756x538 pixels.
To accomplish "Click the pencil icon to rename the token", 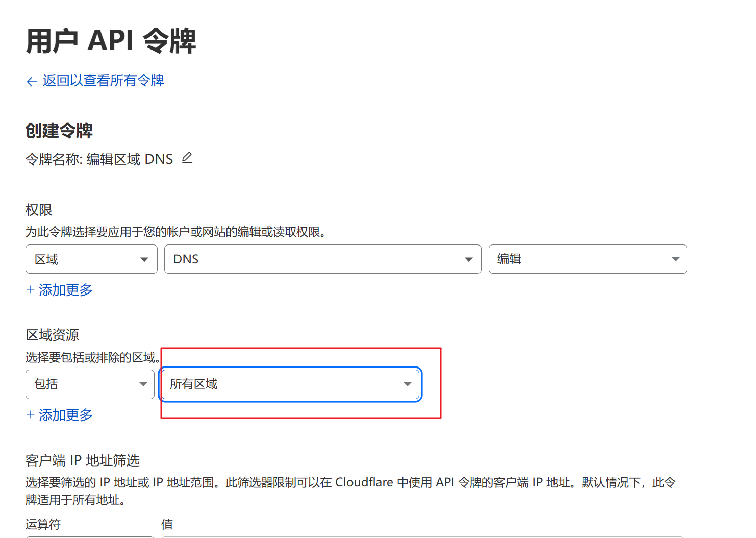I will click(x=187, y=158).
